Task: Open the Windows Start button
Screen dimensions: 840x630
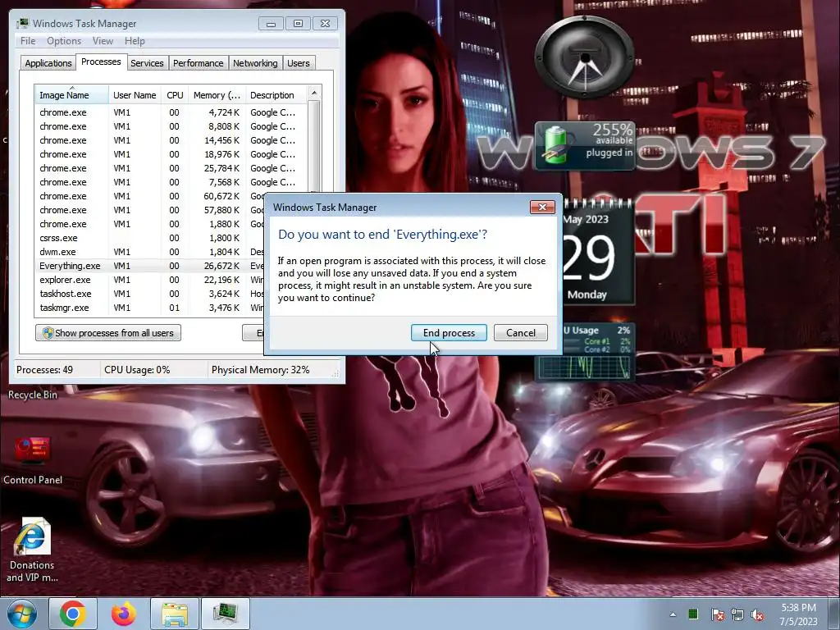Action: click(x=22, y=614)
